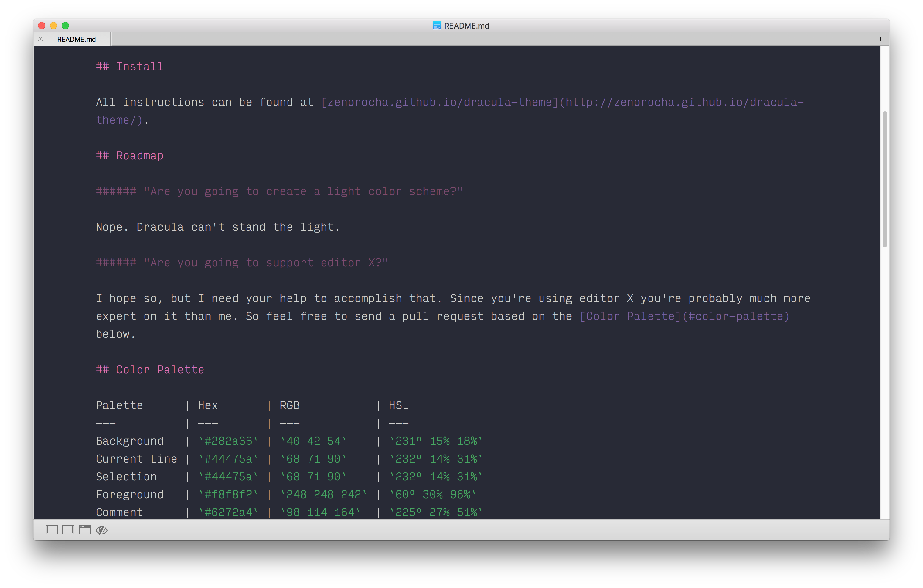Screen dimensions: 923x588
Task: Place cursor in the Roadmap heading
Action: tap(139, 156)
